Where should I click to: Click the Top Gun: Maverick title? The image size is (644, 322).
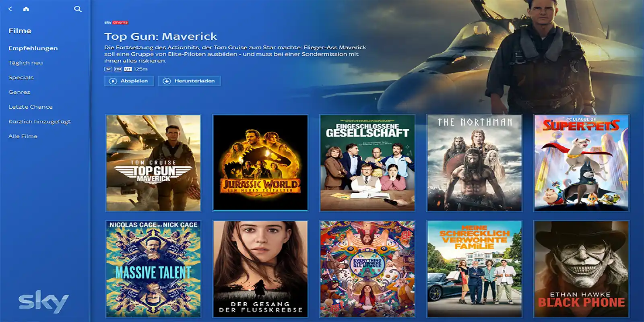161,36
